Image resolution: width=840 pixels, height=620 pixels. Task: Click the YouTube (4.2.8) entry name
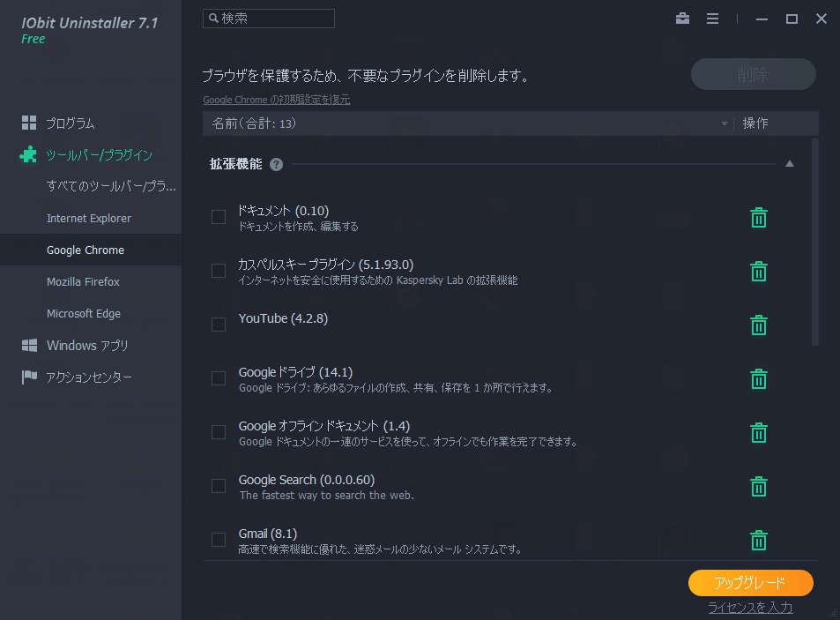(x=283, y=318)
